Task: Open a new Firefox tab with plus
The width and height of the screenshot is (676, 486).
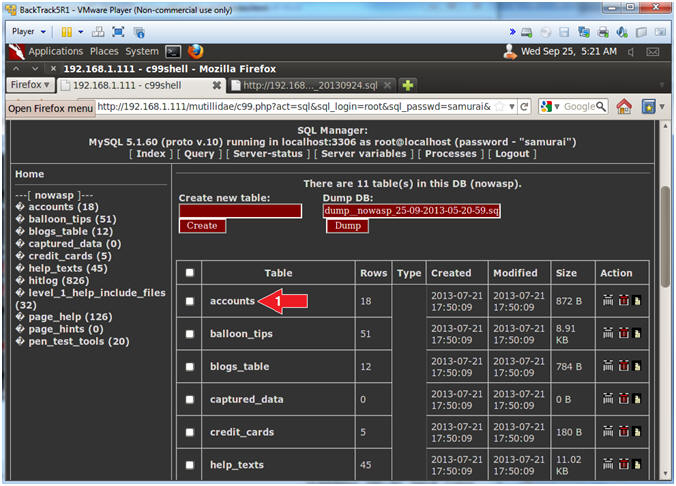Action: (407, 85)
